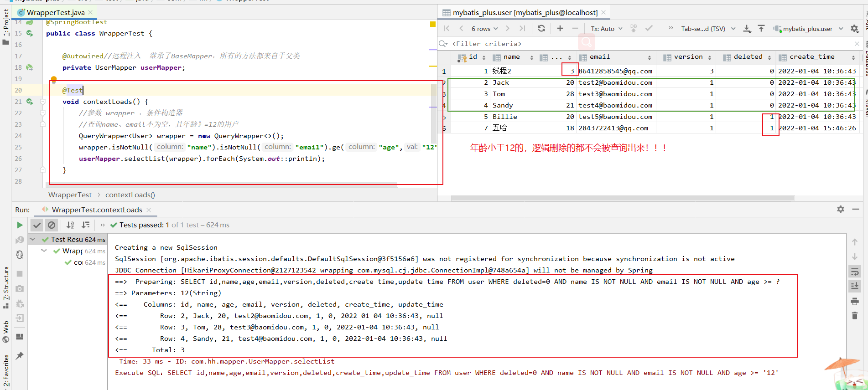868x390 pixels.
Task: Open the 6 rows page size dropdown
Action: pos(484,29)
